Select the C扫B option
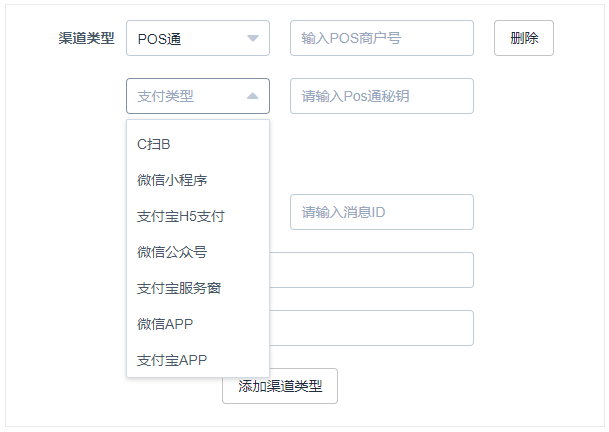This screenshot has width=609, height=432. click(x=198, y=144)
